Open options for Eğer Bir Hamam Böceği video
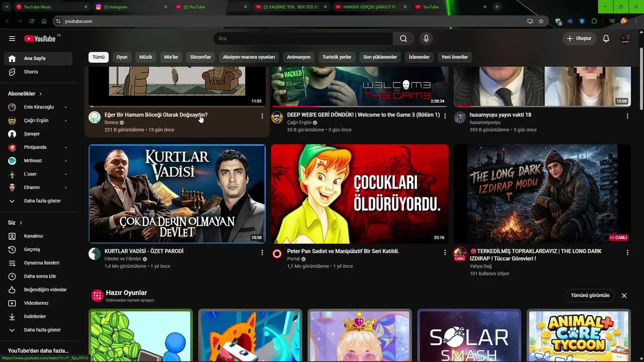The height and width of the screenshot is (362, 644). pos(262,116)
